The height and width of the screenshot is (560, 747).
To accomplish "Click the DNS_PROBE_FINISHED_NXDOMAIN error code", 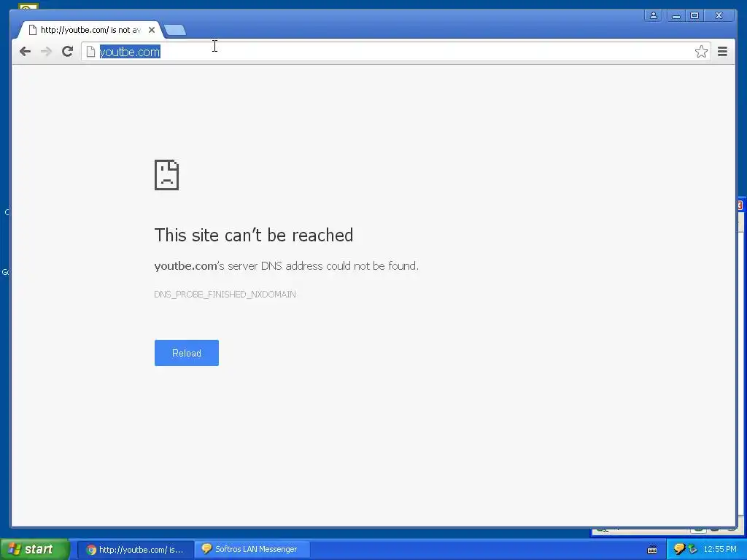I will [x=225, y=295].
